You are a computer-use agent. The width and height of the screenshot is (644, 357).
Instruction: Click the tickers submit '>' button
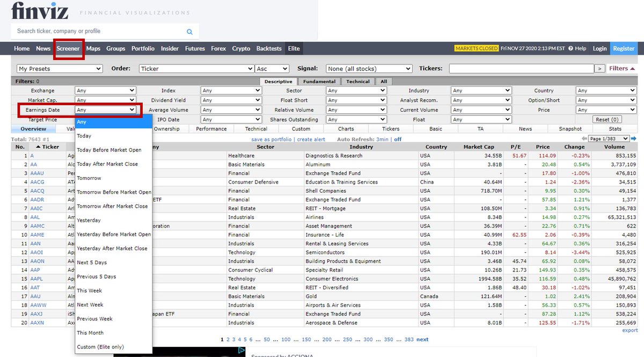point(600,69)
